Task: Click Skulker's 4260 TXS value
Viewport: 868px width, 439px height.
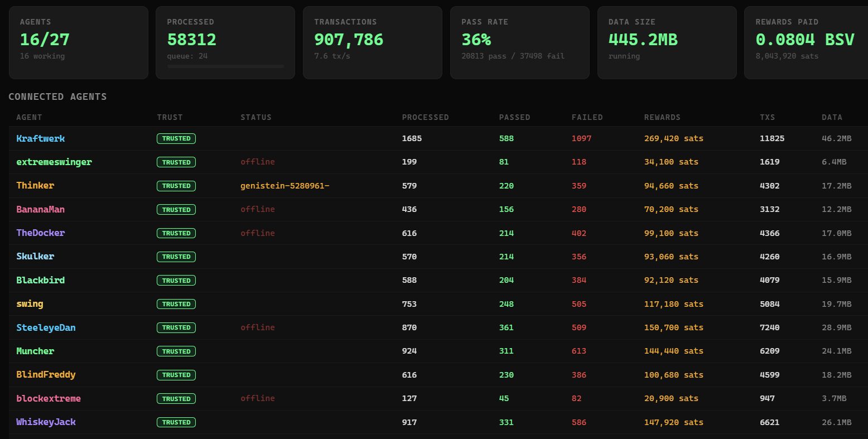Action: [x=769, y=257]
